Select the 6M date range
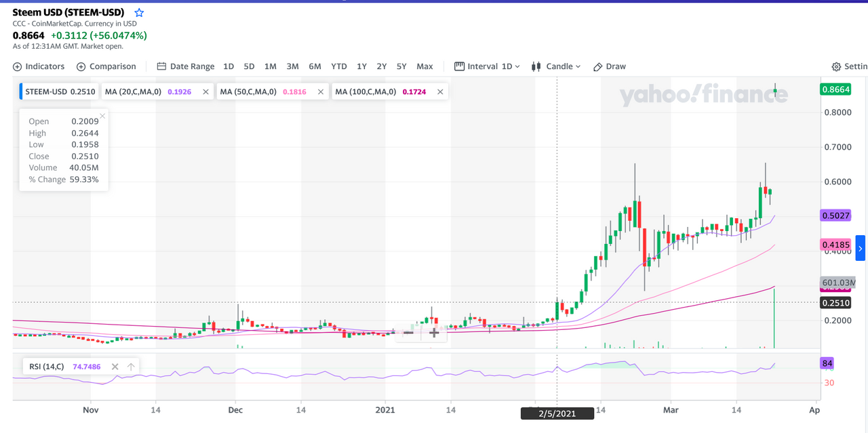The image size is (868, 433). click(x=315, y=66)
